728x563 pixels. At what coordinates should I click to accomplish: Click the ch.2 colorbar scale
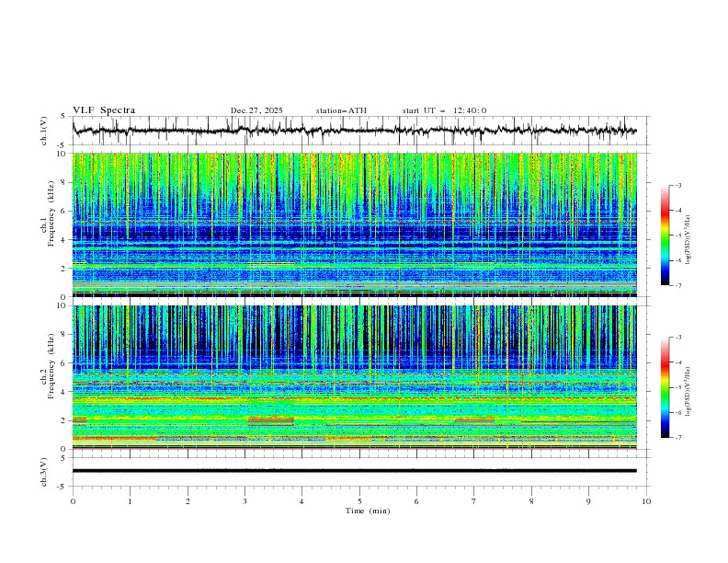(665, 387)
